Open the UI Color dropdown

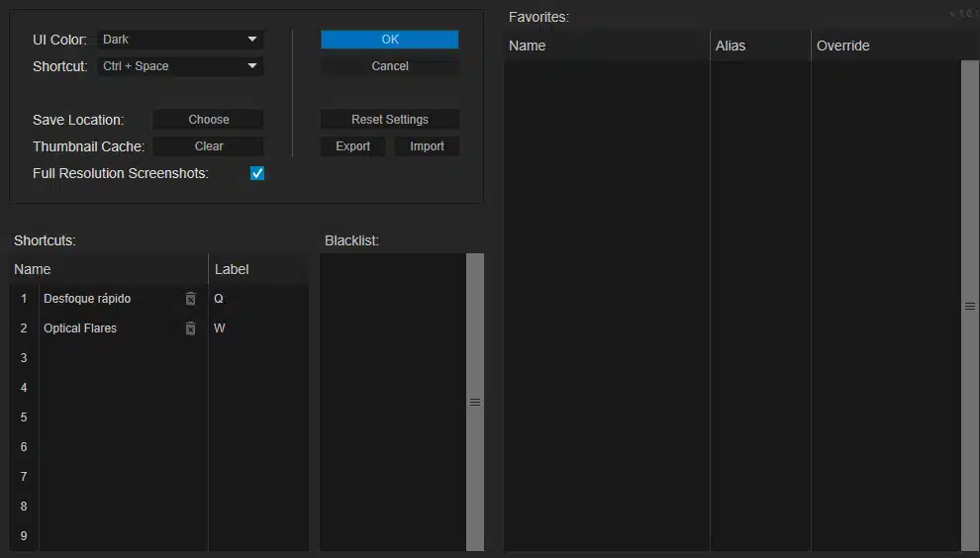[x=180, y=40]
